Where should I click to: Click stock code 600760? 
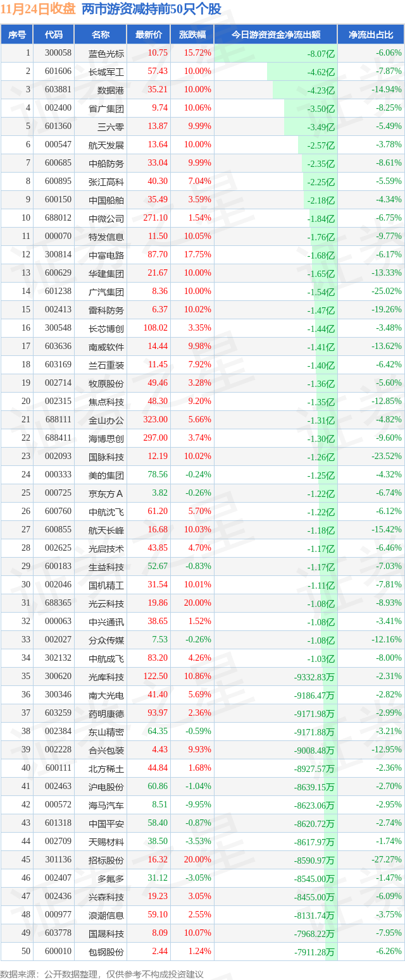tap(58, 511)
